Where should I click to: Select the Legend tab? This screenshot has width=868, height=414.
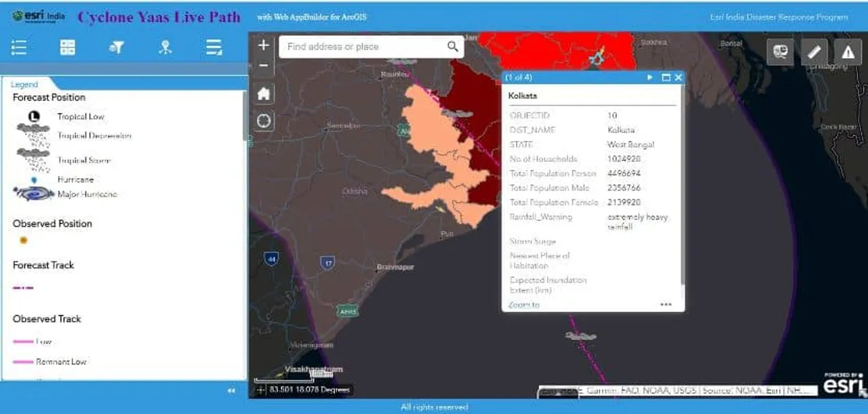[24, 85]
